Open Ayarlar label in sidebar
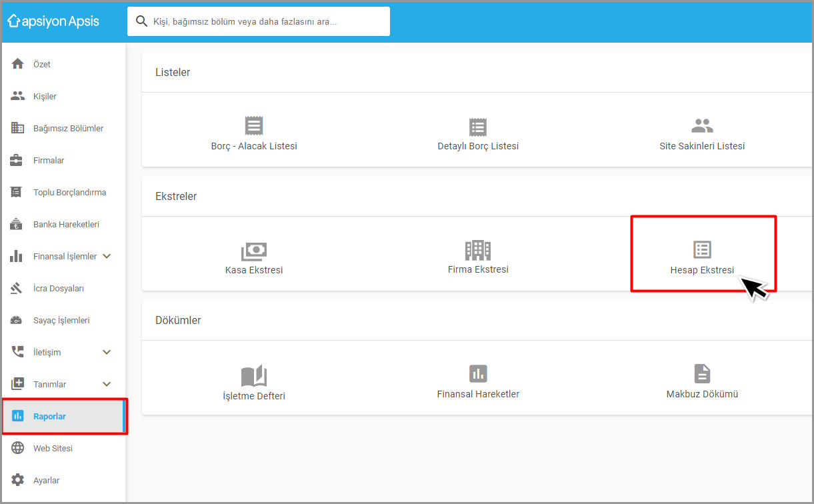This screenshot has height=504, width=814. (47, 481)
